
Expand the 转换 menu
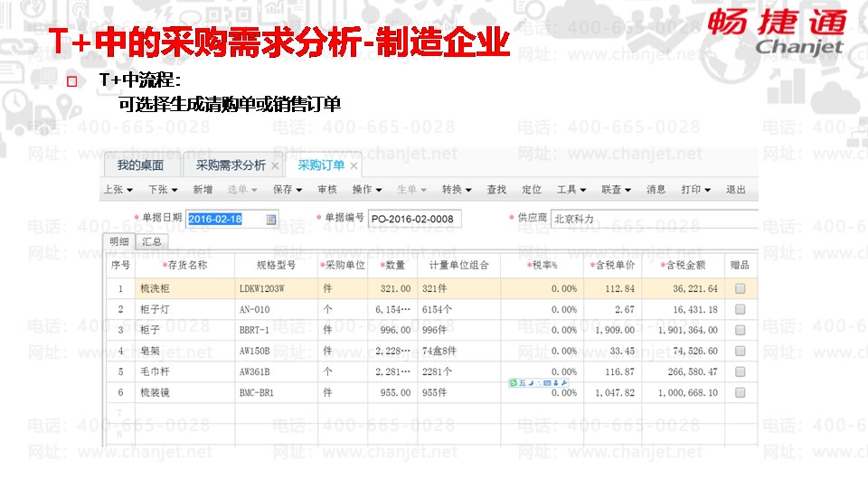(x=457, y=190)
